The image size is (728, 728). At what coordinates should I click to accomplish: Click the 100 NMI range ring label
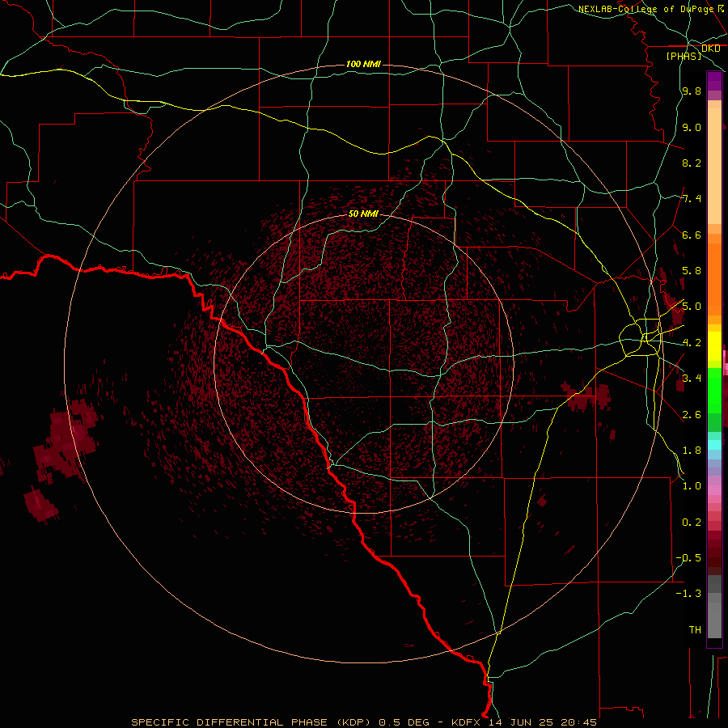[x=363, y=64]
